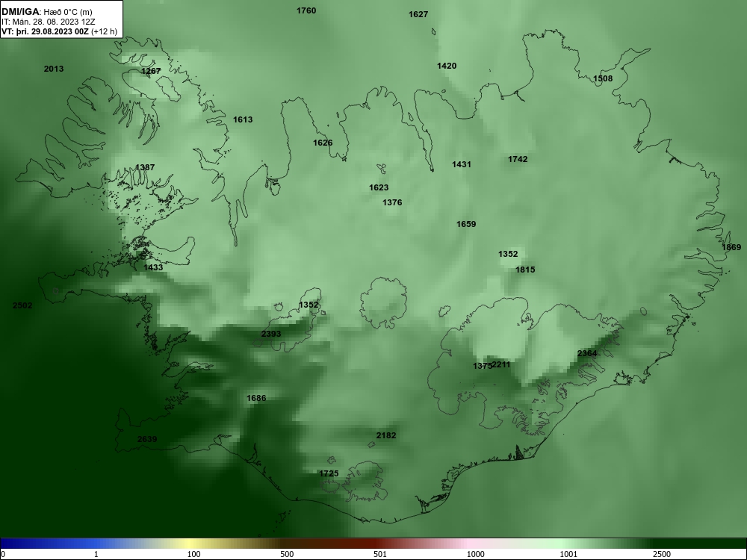Select the legend label 1000
747x560 pixels.
pos(475,554)
